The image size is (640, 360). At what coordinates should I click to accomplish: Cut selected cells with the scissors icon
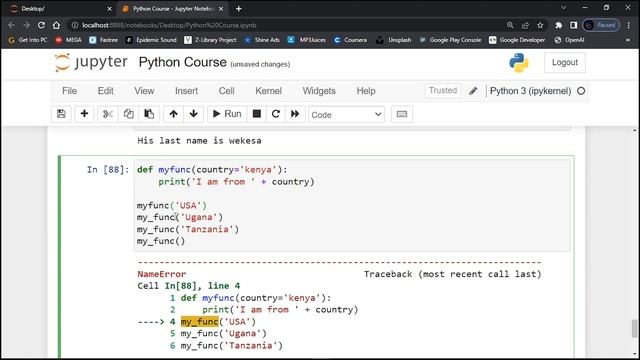tap(108, 114)
